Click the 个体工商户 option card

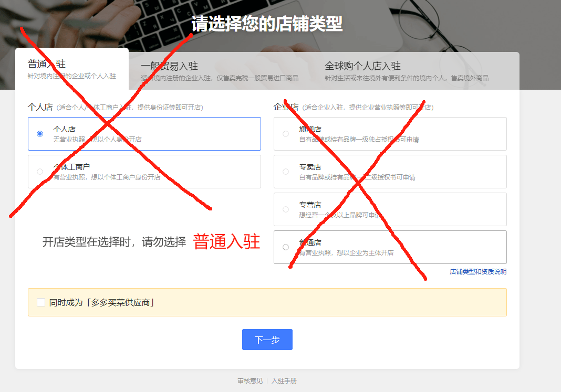144,172
